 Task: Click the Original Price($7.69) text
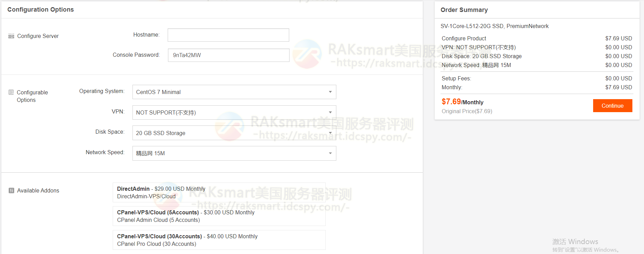click(x=467, y=111)
